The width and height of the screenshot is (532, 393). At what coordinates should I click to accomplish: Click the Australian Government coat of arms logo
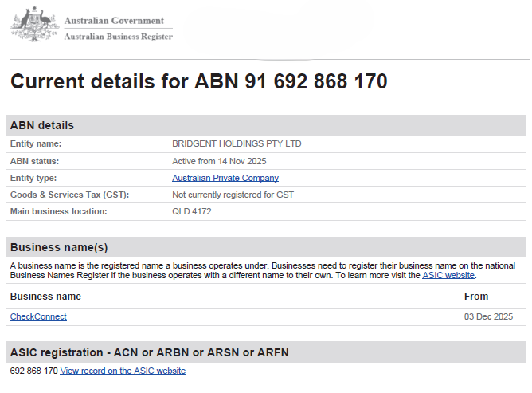pos(34,24)
